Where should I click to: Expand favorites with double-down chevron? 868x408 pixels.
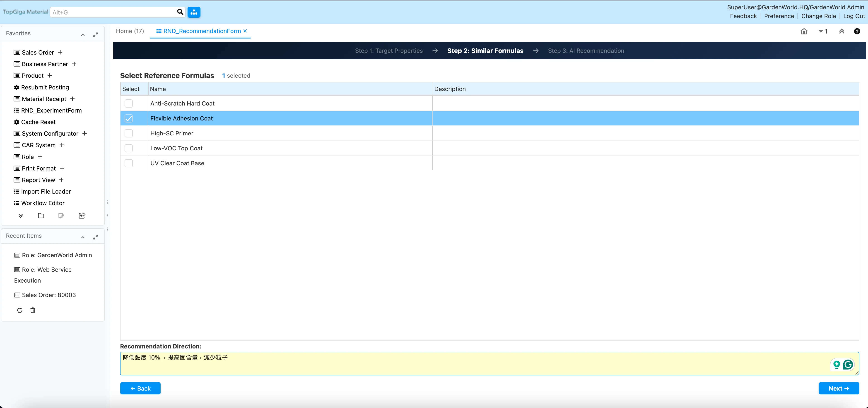pyautogui.click(x=21, y=216)
